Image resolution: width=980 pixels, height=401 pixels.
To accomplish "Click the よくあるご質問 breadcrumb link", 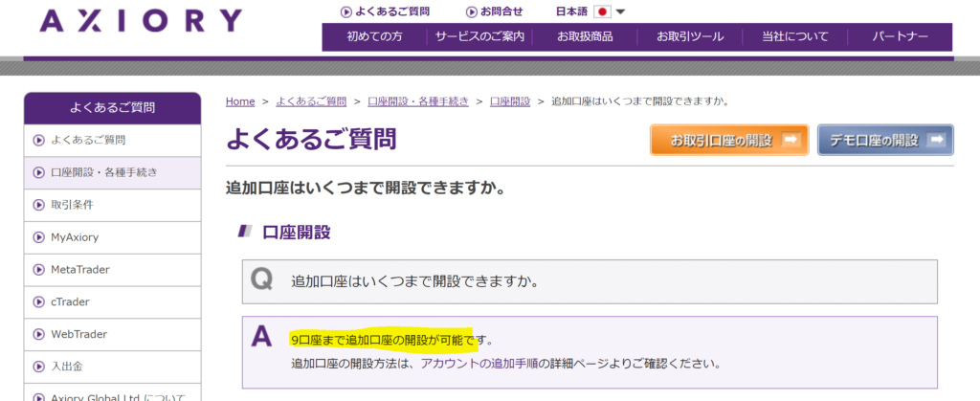I will (x=311, y=101).
